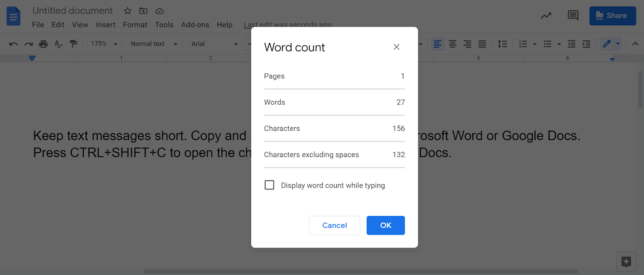
Task: Click the Characters excluding spaces row
Action: [x=334, y=155]
